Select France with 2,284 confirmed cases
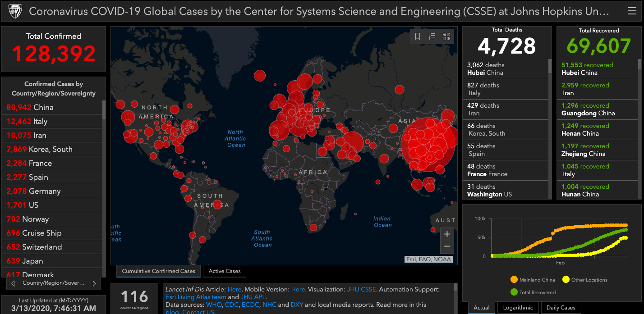The width and height of the screenshot is (644, 314). (x=52, y=163)
